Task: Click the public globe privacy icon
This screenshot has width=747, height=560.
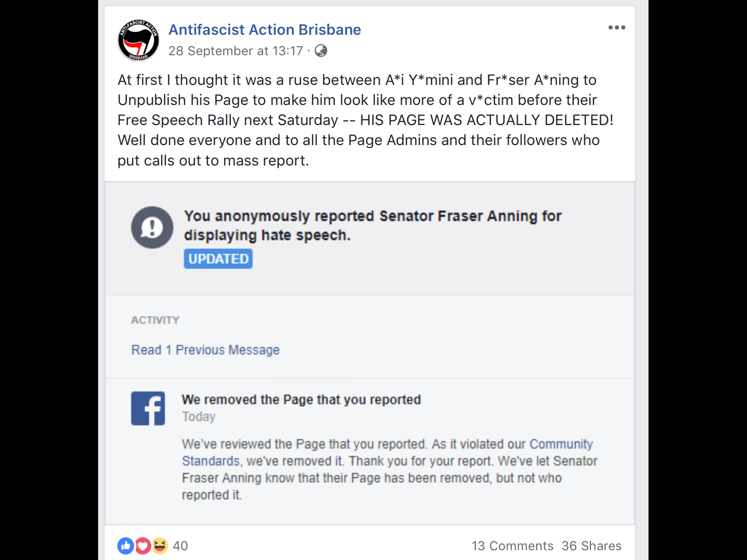Action: [x=321, y=51]
